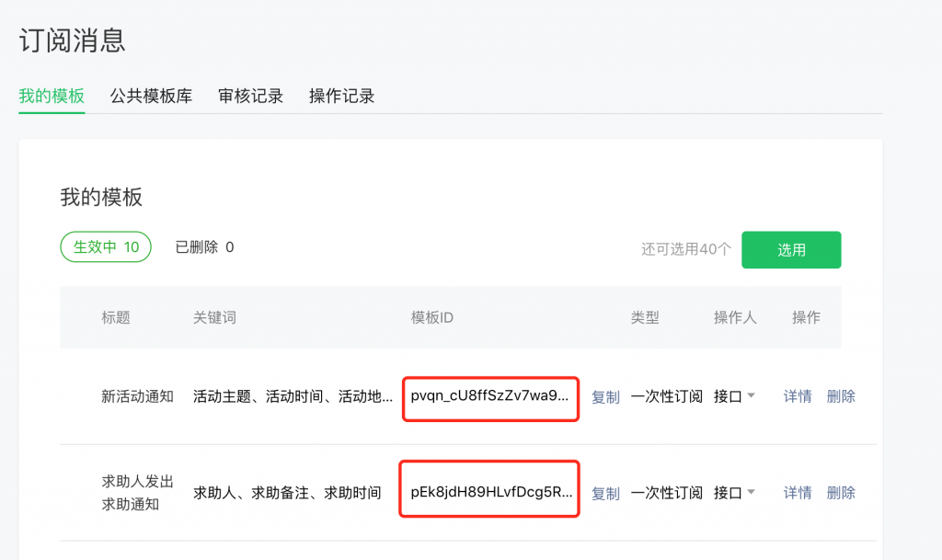Expand the 接口 dropdown arrow in 求助人发出求助通知 row
This screenshot has height=560, width=942.
point(751,493)
